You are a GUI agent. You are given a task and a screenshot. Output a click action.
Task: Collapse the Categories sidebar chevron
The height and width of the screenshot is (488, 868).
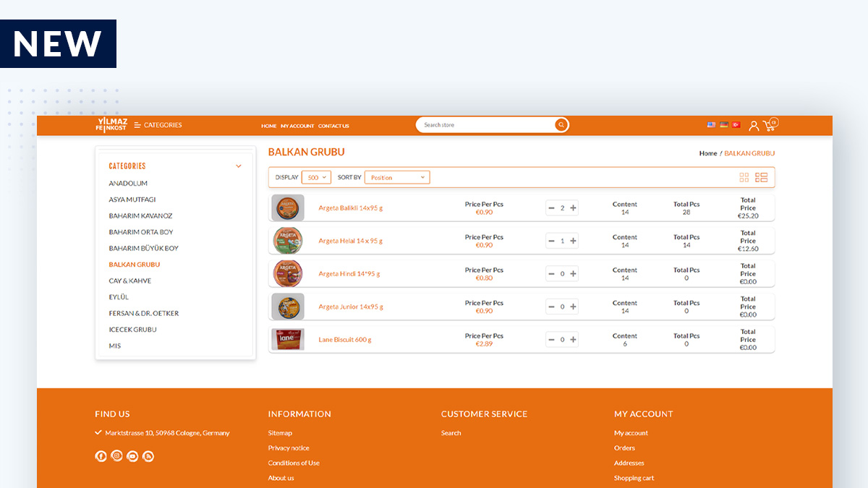point(239,166)
